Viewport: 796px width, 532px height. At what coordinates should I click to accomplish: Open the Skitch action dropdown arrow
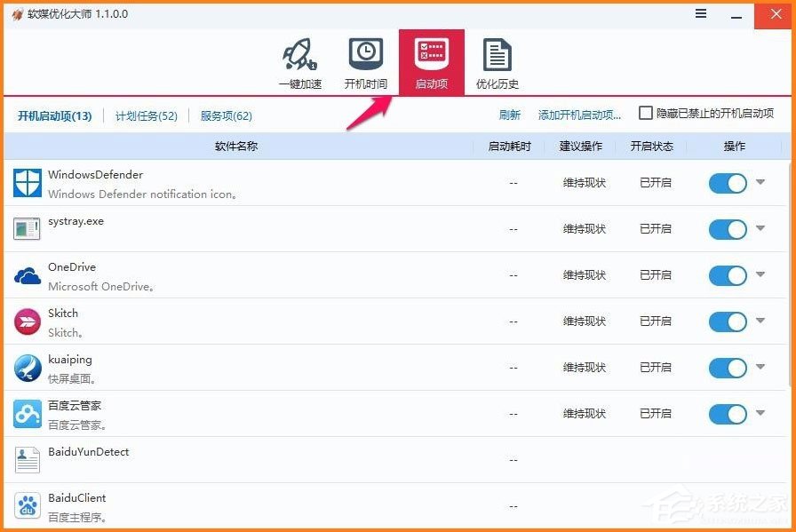761,322
